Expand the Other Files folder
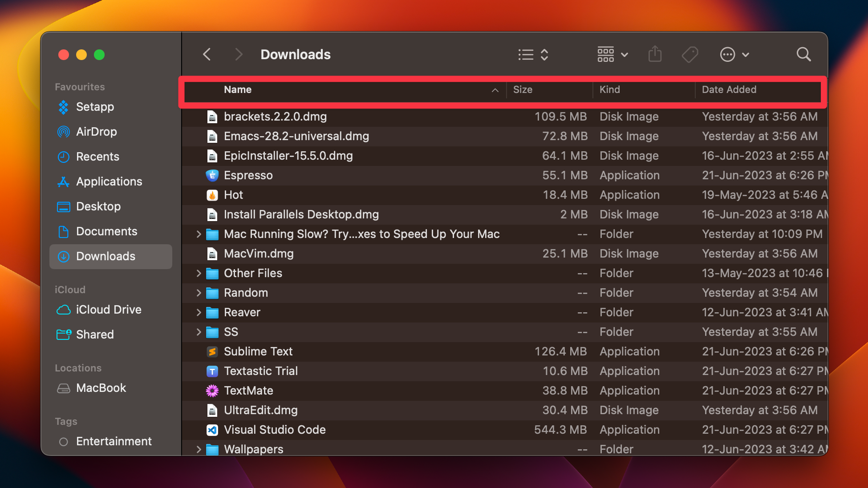Image resolution: width=868 pixels, height=488 pixels. click(x=199, y=273)
